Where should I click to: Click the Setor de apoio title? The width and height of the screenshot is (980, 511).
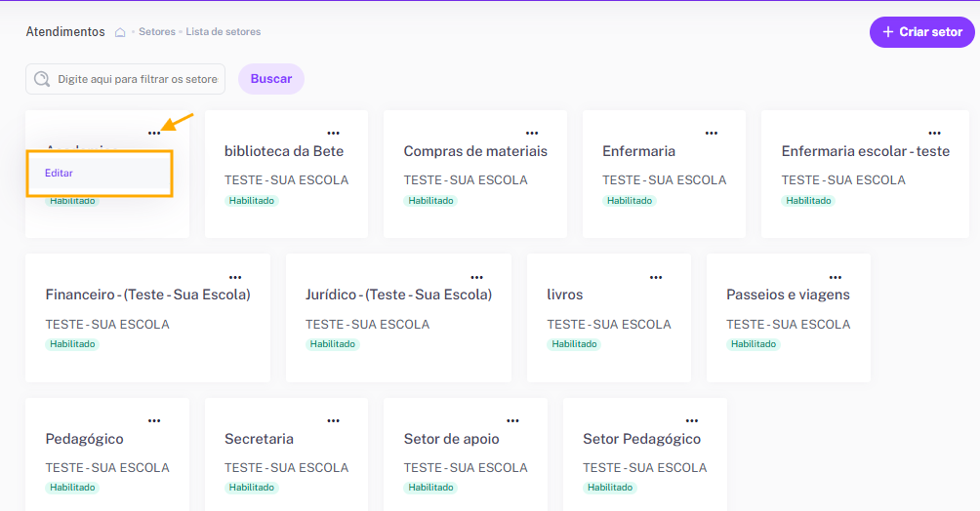point(451,439)
